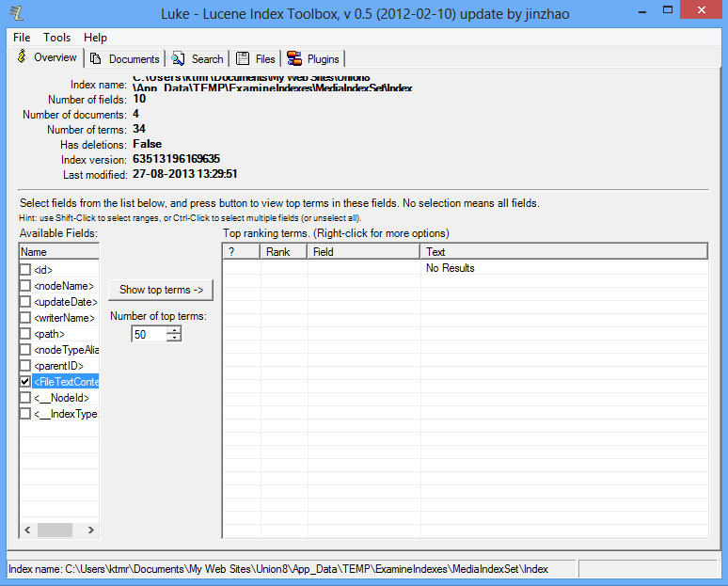Viewport: 728px width, 586px height.
Task: Click the Plugins tab icon
Action: point(294,58)
